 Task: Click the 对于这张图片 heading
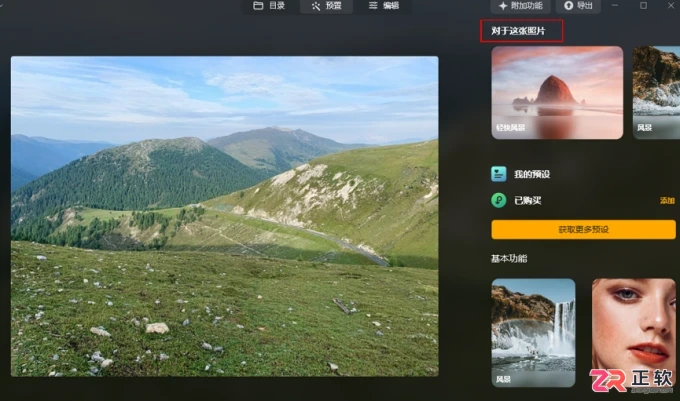(518, 31)
